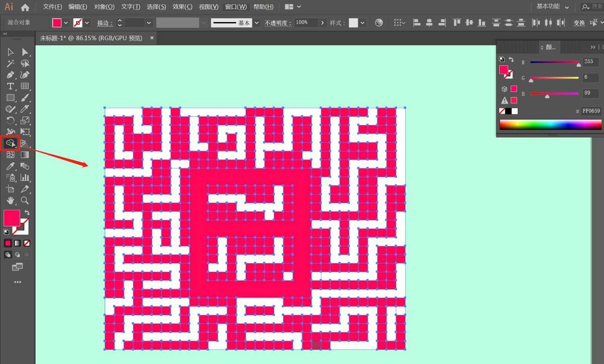The width and height of the screenshot is (604, 364).
Task: Select the Eyedropper tool
Action: pos(10,166)
